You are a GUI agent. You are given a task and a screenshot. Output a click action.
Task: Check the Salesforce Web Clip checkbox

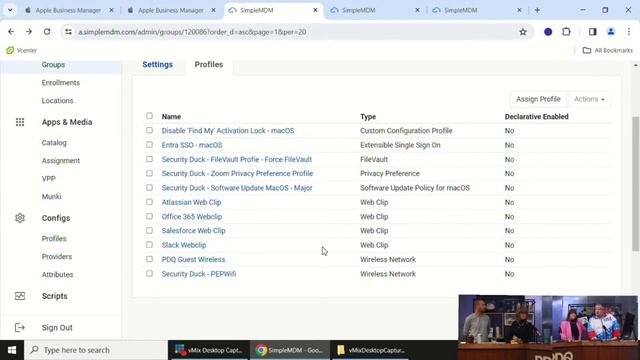(149, 230)
